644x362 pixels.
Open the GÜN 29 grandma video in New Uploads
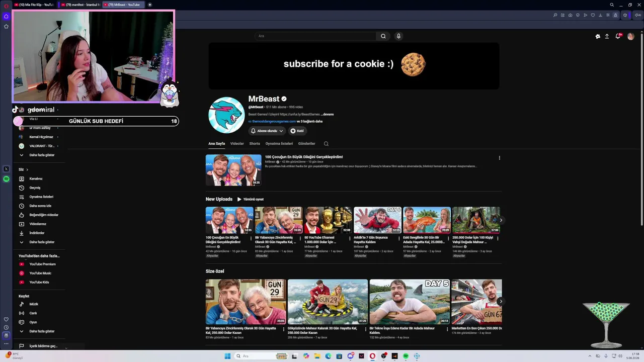279,220
